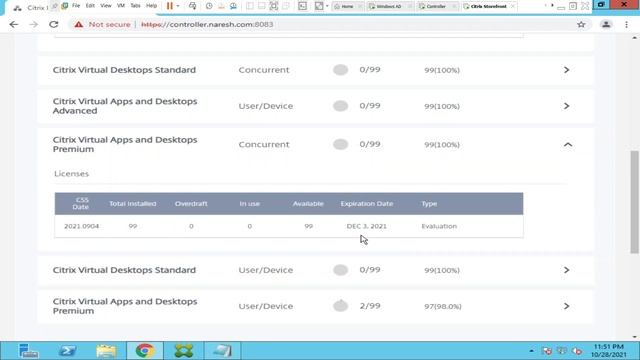Screen dimensions: 640x360
Task: Click the Expiration Date column header
Action: (x=367, y=203)
